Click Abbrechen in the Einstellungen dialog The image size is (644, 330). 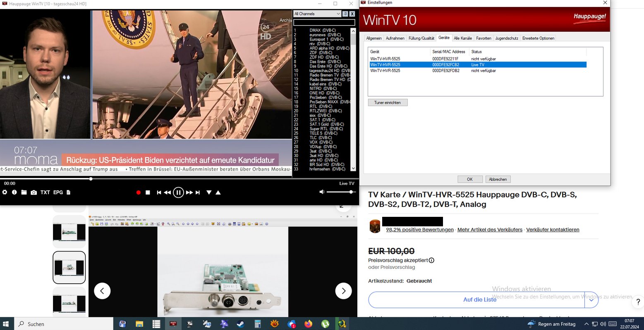[x=498, y=179]
